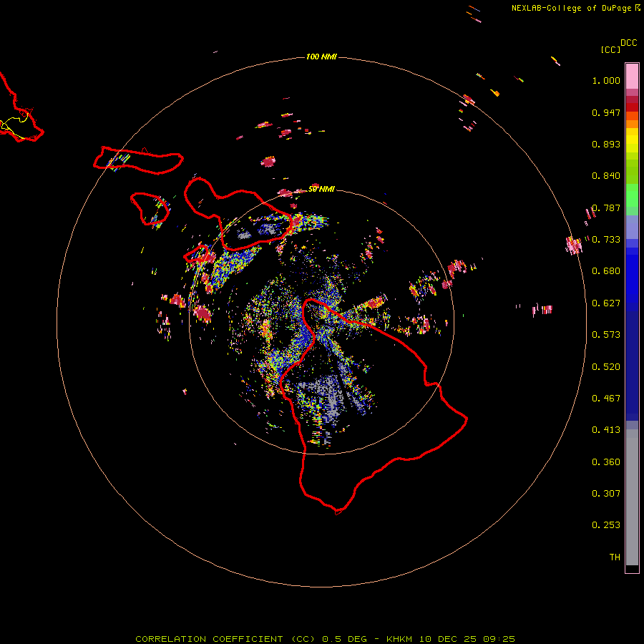
Task: Click the pink swatch beside 1.000 on the color bar
Action: [x=632, y=77]
